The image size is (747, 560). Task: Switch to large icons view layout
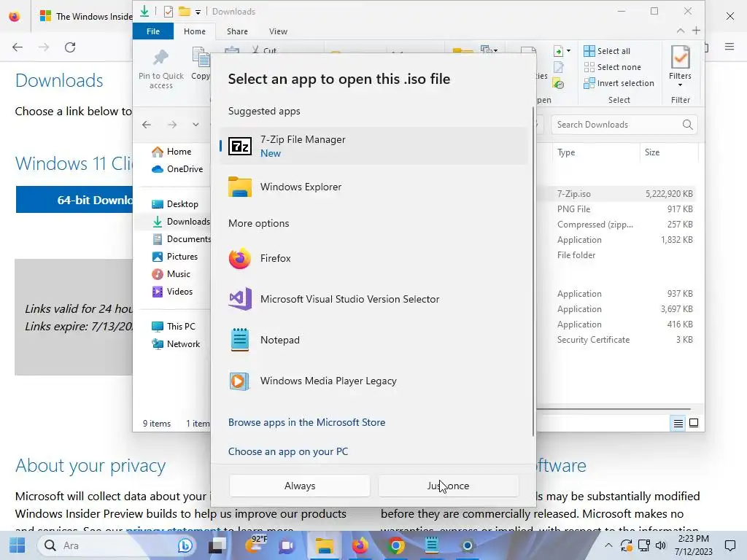[x=694, y=423]
